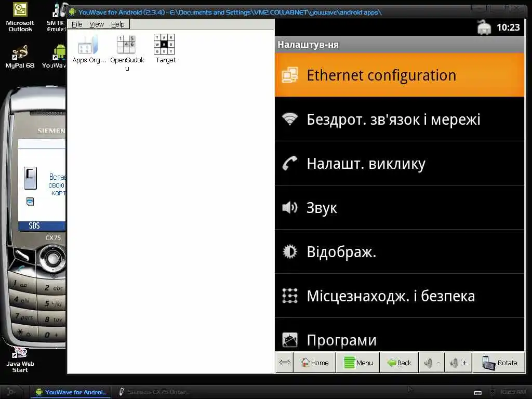The image size is (532, 399).
Task: Click the Siemens phone navigation joystick
Action: click(x=52, y=259)
